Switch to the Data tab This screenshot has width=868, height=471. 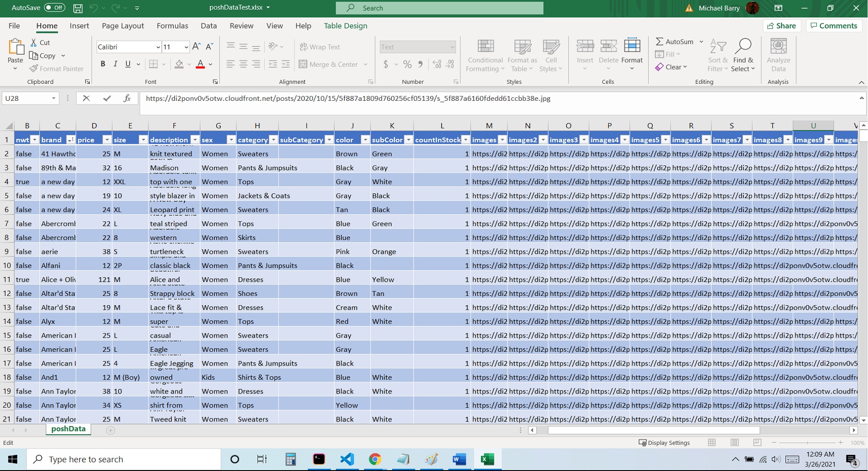pos(208,26)
